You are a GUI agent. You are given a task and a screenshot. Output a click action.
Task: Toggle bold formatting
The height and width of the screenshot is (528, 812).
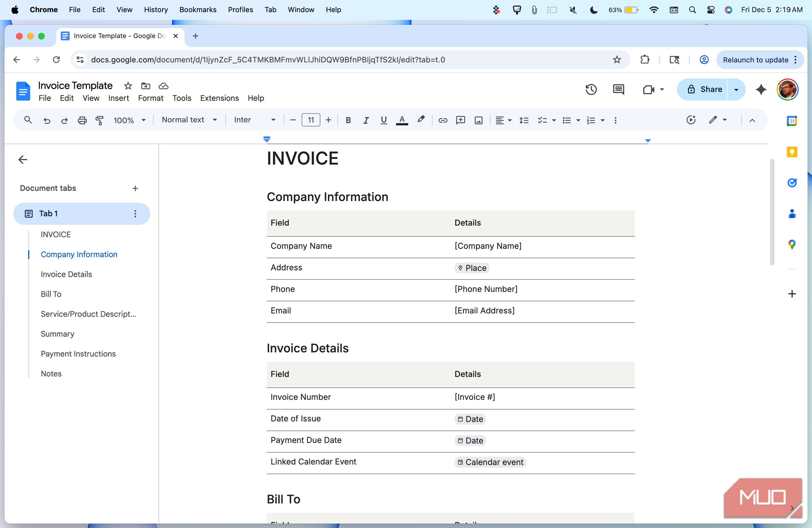[348, 120]
